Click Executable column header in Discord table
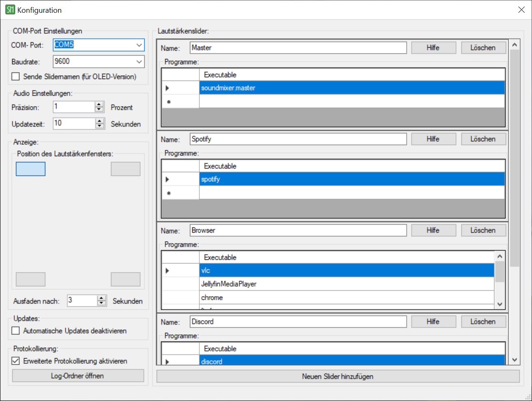The image size is (532, 401). 352,349
